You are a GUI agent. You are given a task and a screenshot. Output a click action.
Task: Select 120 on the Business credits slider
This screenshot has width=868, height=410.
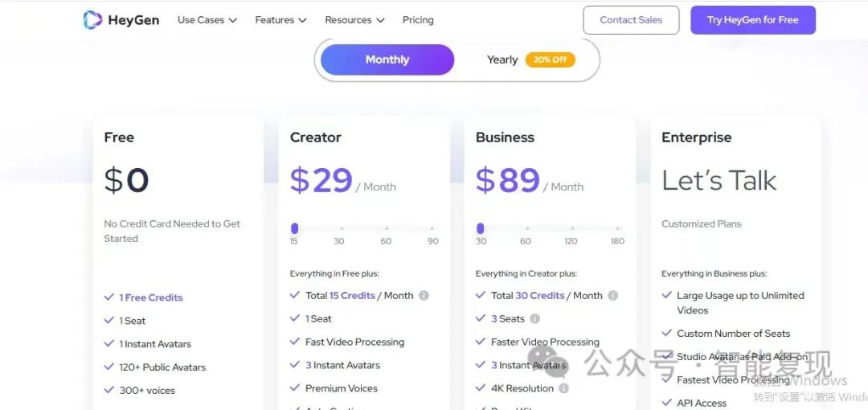pos(572,228)
